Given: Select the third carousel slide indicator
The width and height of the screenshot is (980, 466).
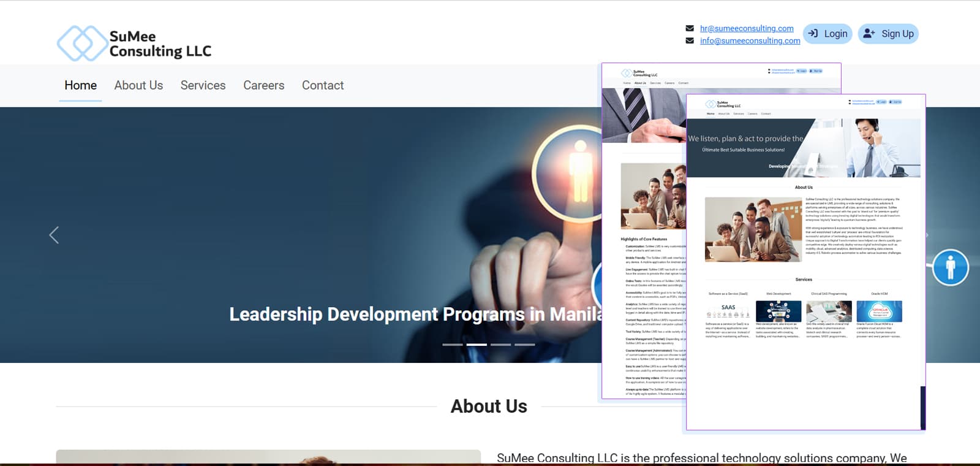Looking at the screenshot, I should click(x=500, y=345).
